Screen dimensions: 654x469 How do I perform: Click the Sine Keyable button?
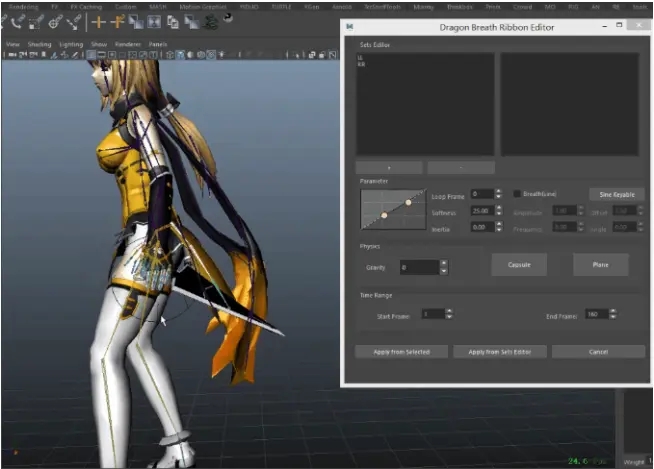(x=617, y=194)
